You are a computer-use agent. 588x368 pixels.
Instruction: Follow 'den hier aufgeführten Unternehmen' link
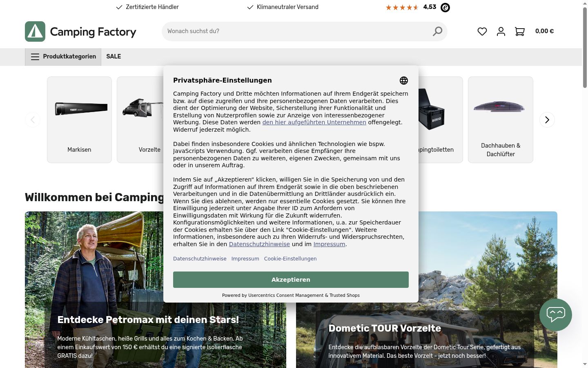314,122
